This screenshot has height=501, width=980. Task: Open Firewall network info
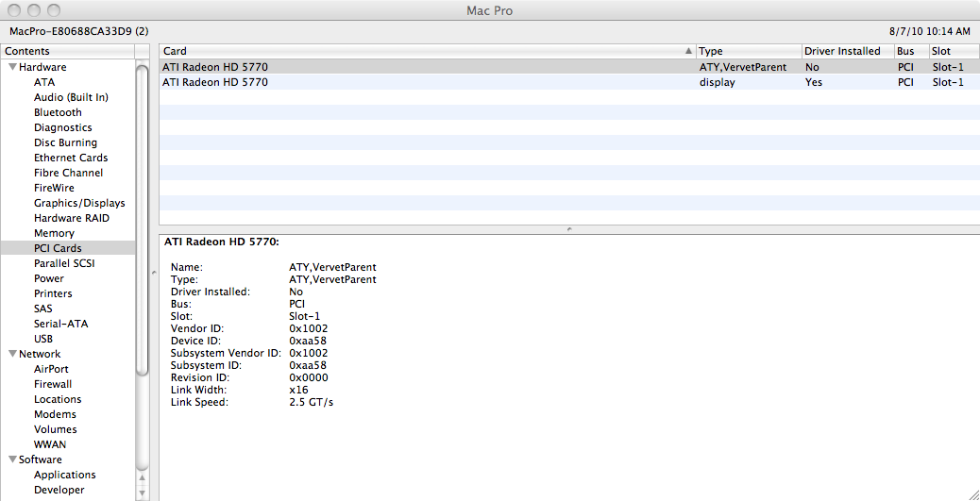click(x=53, y=384)
